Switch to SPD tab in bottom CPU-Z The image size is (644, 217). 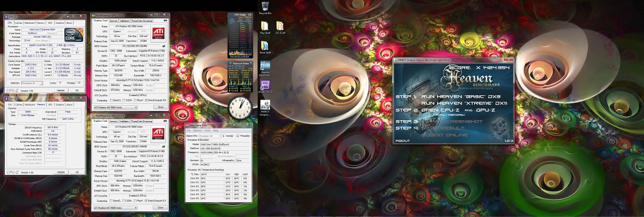[x=50, y=104]
